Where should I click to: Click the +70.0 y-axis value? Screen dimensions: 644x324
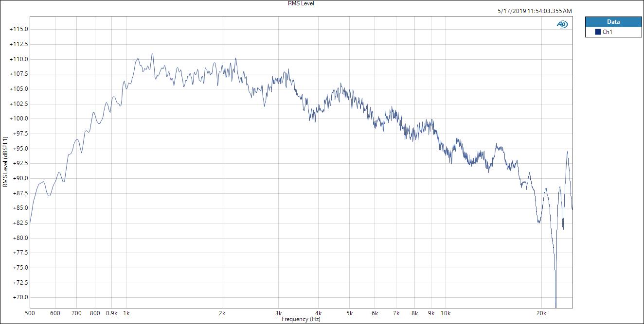(x=20, y=297)
